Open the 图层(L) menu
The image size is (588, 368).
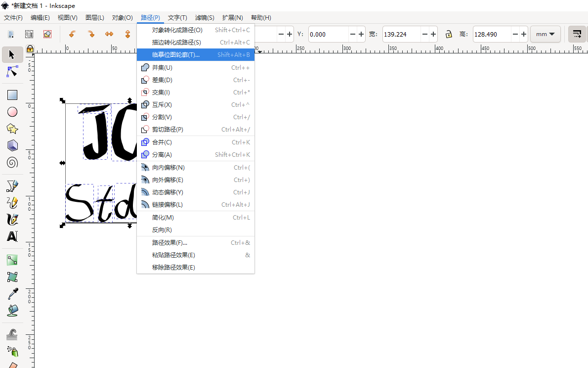pos(94,18)
